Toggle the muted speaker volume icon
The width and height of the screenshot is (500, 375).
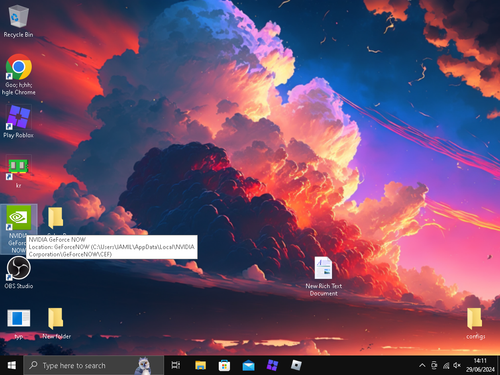pyautogui.click(x=457, y=366)
